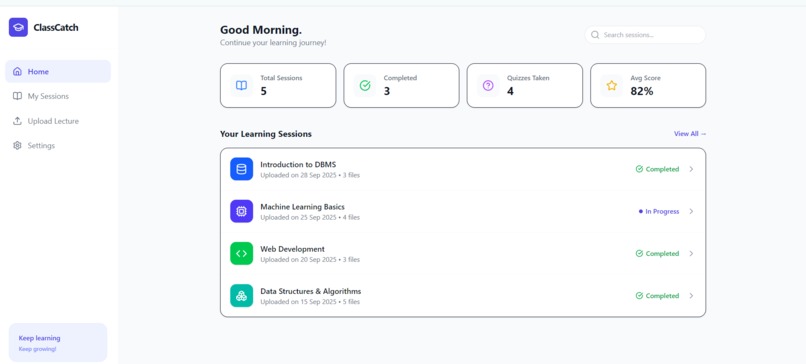Click the My Sessions book icon
This screenshot has height=364, width=806.
tap(17, 96)
